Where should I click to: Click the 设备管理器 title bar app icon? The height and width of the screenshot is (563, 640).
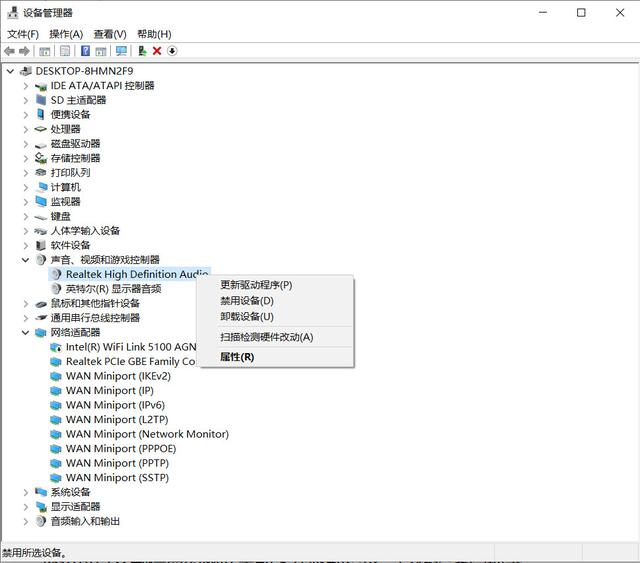13,13
